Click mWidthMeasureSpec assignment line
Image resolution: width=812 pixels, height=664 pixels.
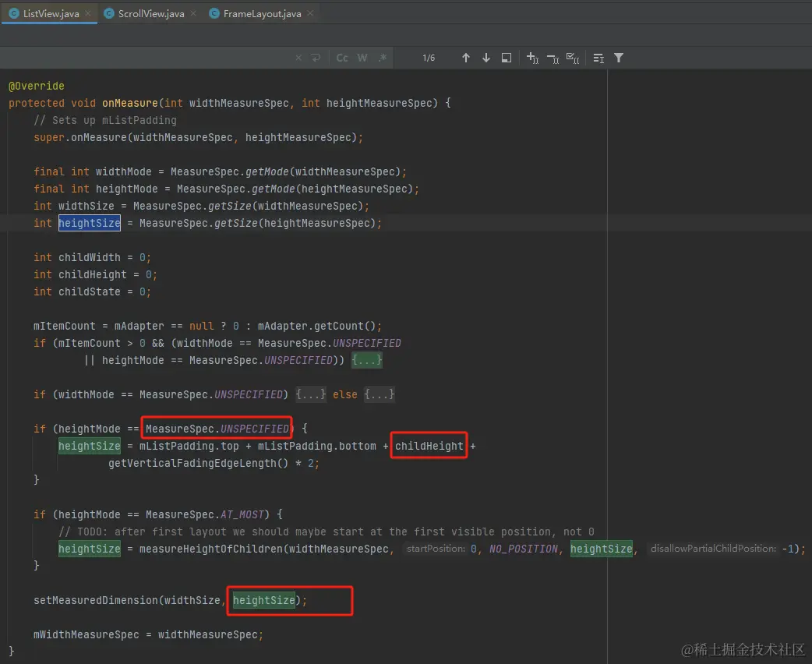(148, 634)
